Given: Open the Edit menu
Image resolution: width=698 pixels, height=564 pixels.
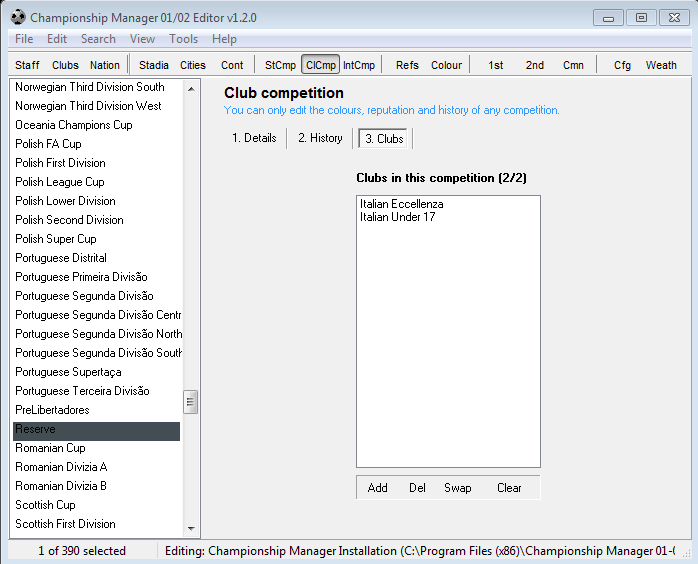Looking at the screenshot, I should (57, 39).
